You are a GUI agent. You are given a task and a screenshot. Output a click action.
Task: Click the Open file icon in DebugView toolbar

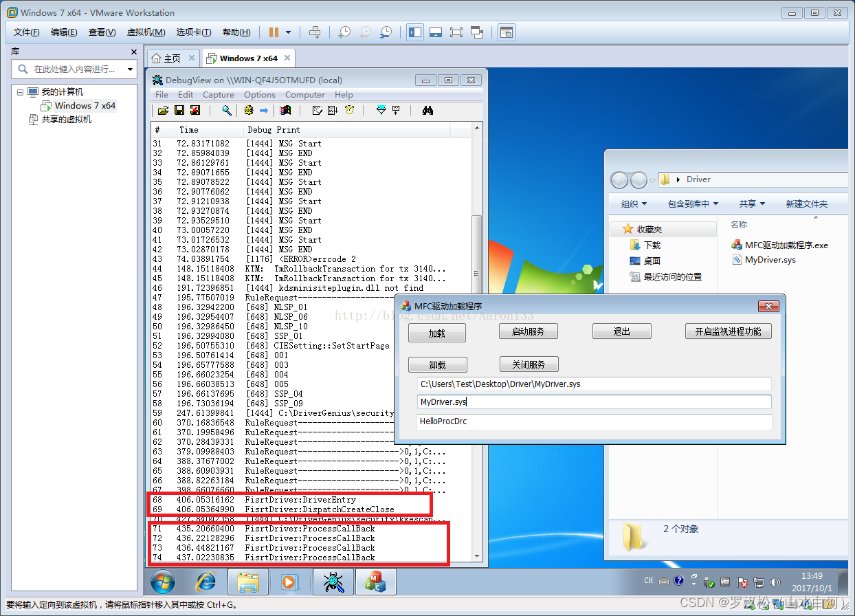pyautogui.click(x=163, y=110)
